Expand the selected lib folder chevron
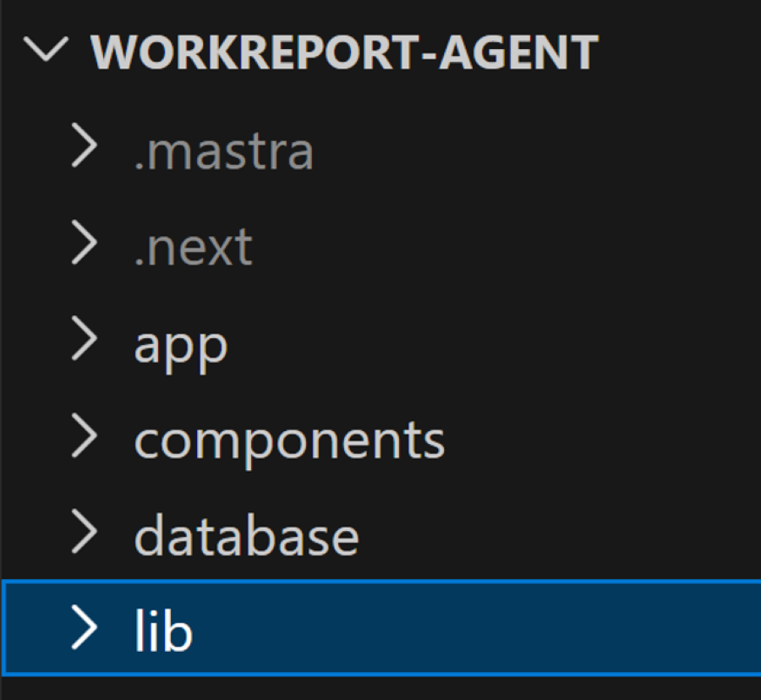This screenshot has width=761, height=700. 85,630
